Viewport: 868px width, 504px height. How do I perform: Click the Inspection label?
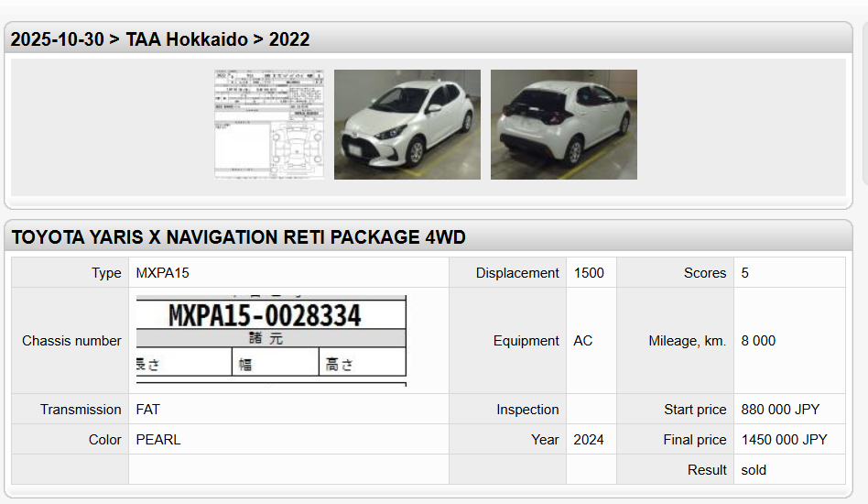(527, 410)
